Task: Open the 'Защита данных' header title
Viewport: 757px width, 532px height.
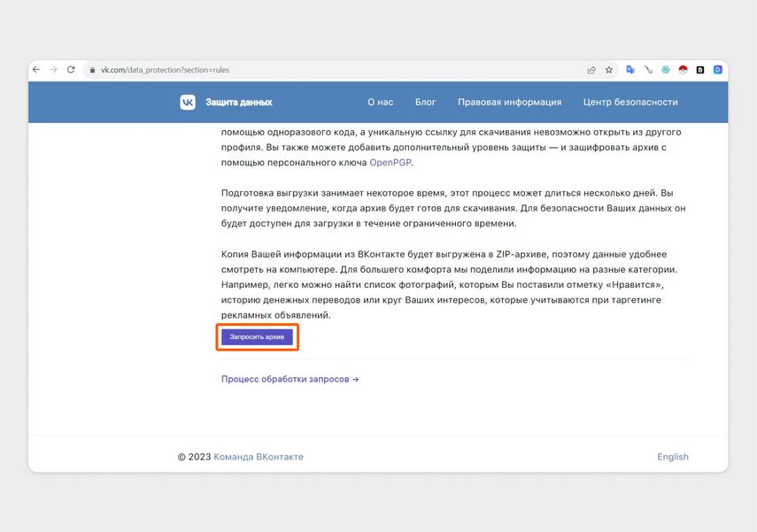Action: click(239, 102)
